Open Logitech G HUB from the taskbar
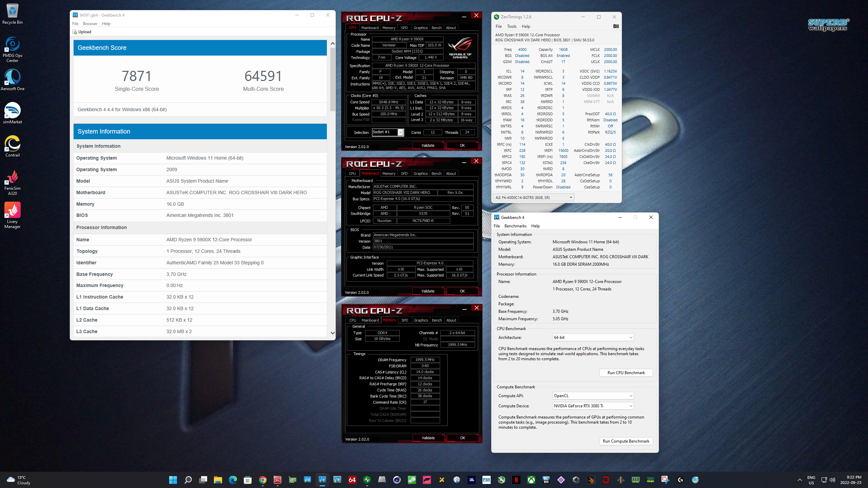The height and width of the screenshot is (488, 868). click(x=680, y=480)
